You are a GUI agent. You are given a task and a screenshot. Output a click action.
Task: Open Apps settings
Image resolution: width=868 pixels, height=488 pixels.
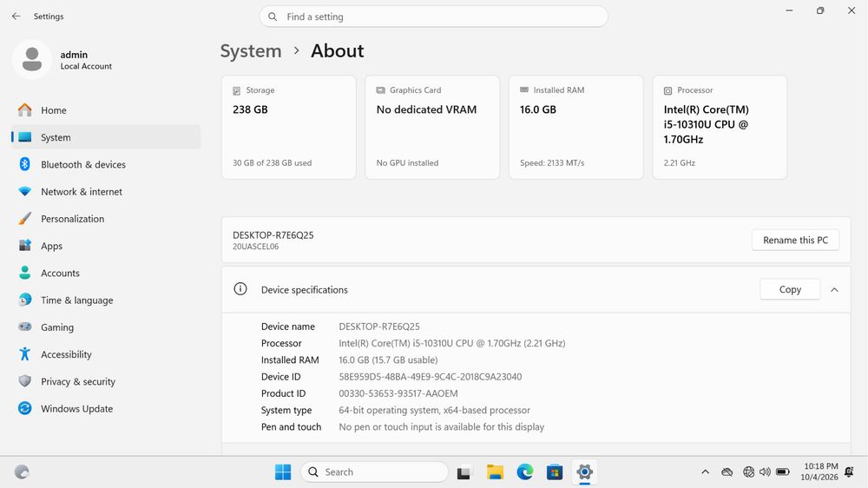[x=106, y=246]
